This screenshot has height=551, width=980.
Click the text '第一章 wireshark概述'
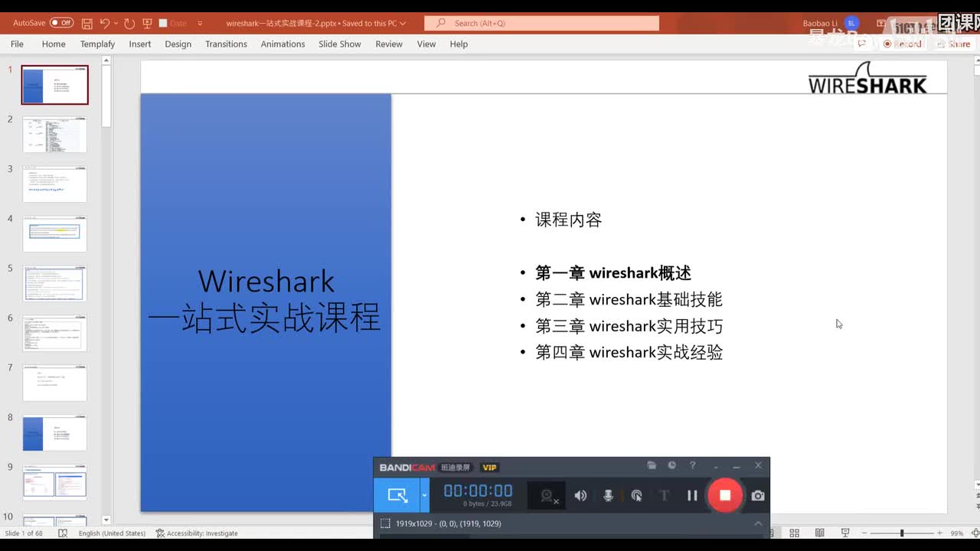click(613, 273)
